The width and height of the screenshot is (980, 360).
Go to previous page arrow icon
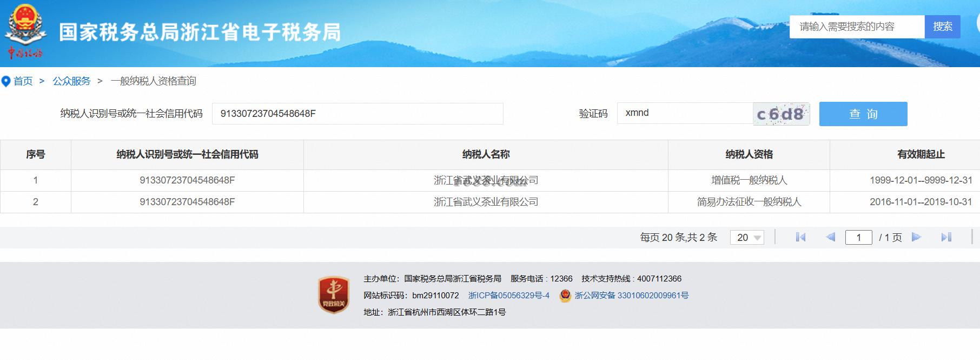(x=831, y=237)
